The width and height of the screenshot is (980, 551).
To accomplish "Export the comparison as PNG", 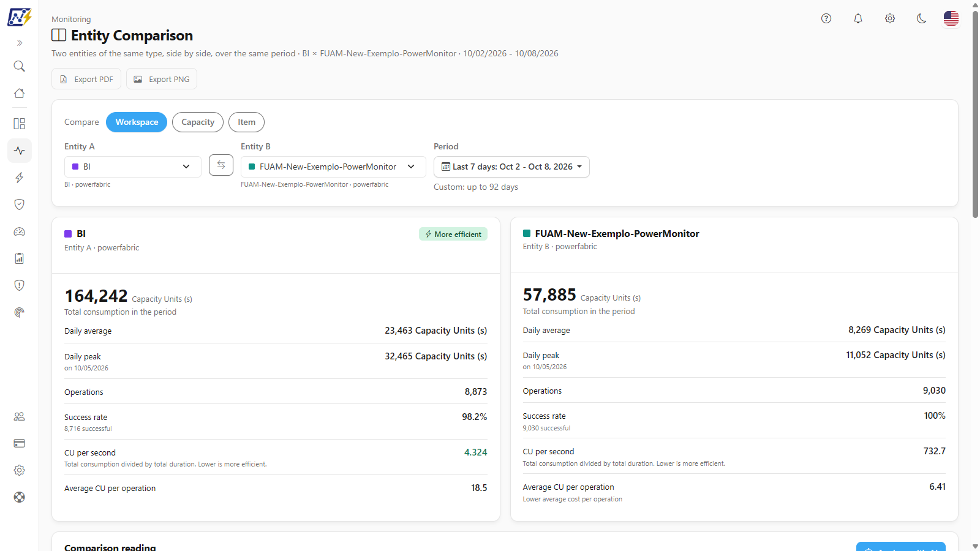I will [162, 79].
